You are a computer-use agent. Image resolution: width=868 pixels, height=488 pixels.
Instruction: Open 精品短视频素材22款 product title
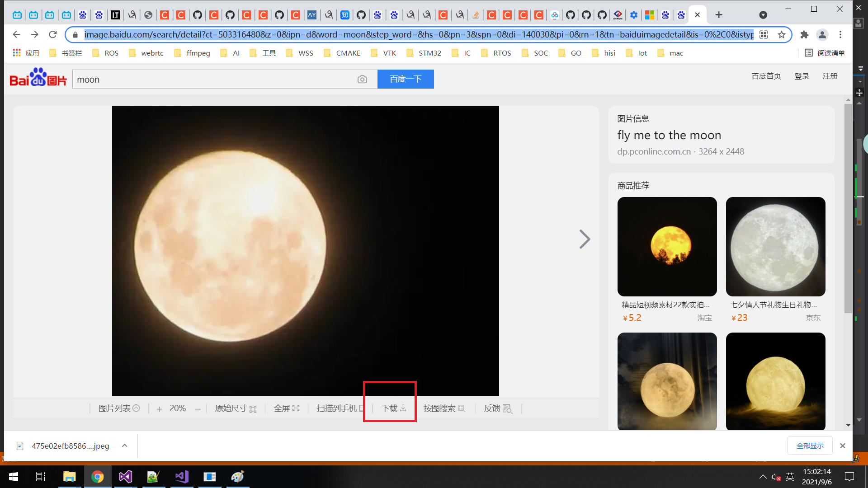click(665, 305)
